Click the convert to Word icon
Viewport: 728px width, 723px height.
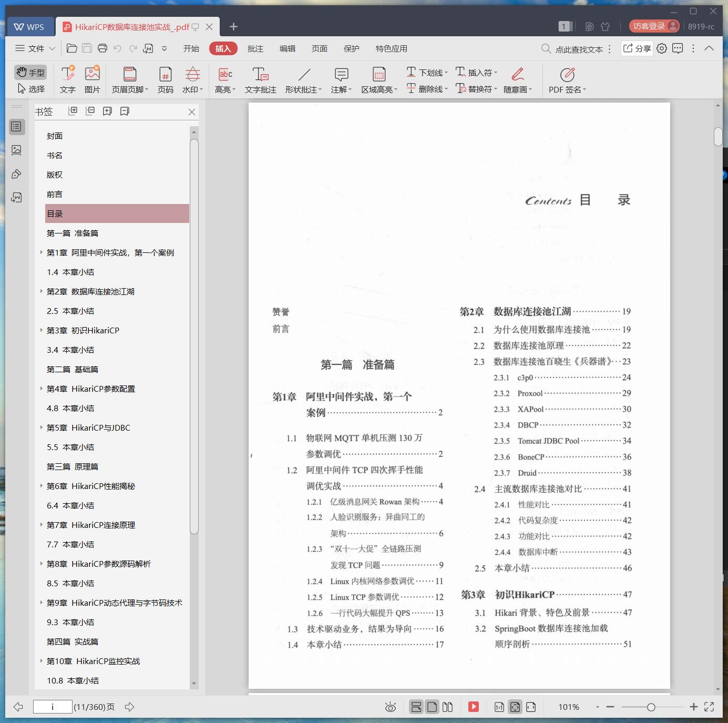[148, 48]
